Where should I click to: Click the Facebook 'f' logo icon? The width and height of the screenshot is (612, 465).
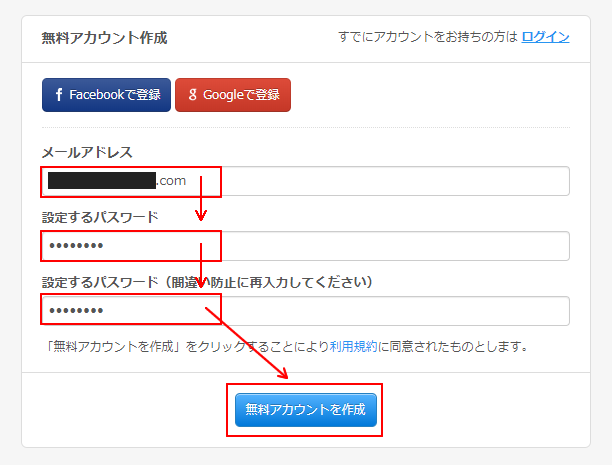pos(60,95)
